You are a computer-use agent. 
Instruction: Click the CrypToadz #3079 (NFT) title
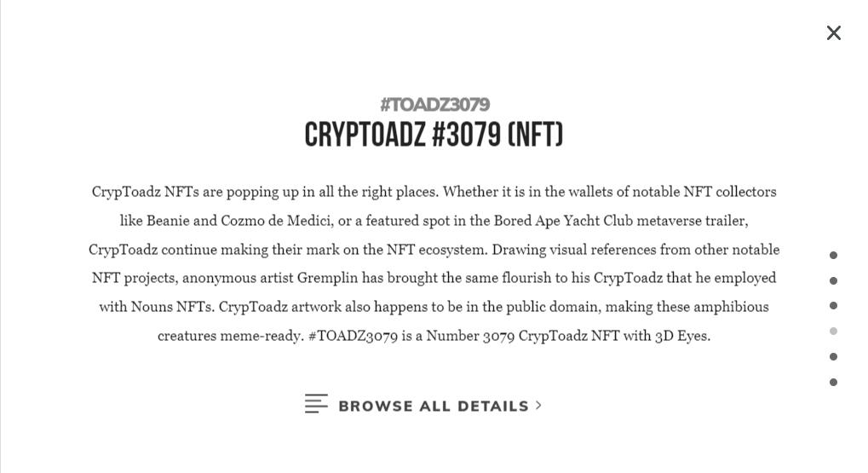434,135
